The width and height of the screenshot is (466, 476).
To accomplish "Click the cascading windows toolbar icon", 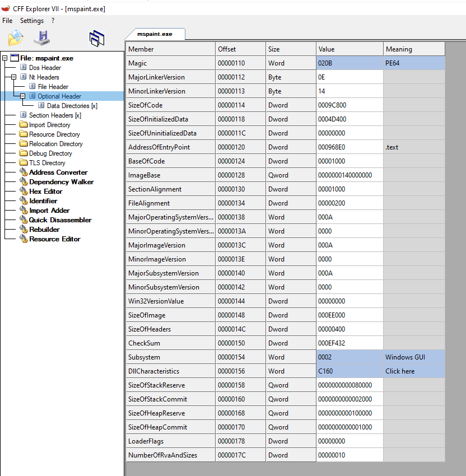I will coord(97,39).
